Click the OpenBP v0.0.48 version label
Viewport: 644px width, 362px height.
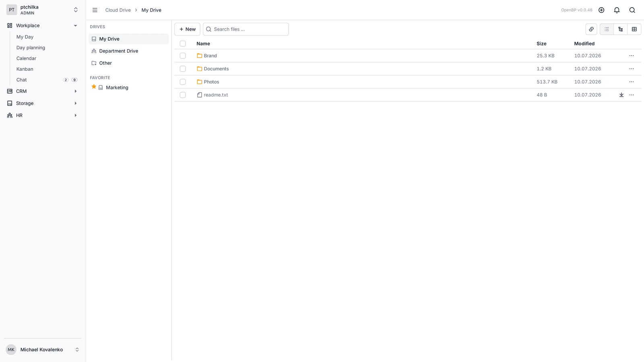click(x=577, y=10)
